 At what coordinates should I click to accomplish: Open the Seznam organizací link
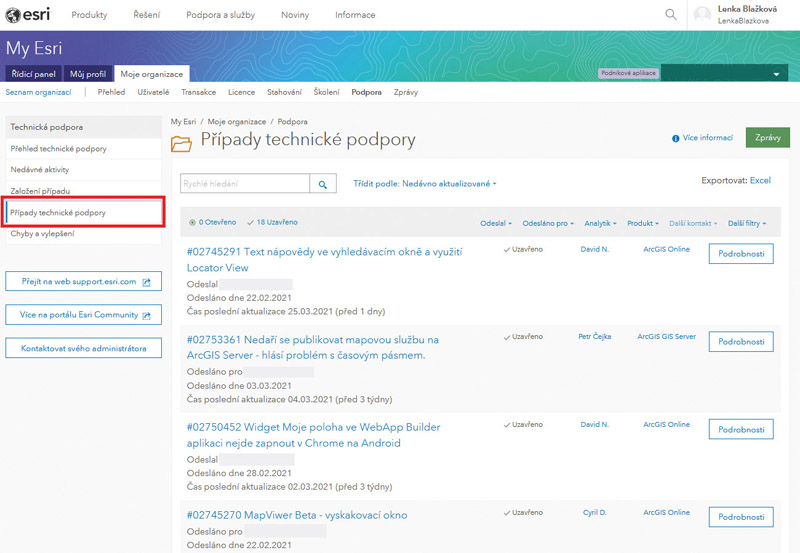point(38,92)
